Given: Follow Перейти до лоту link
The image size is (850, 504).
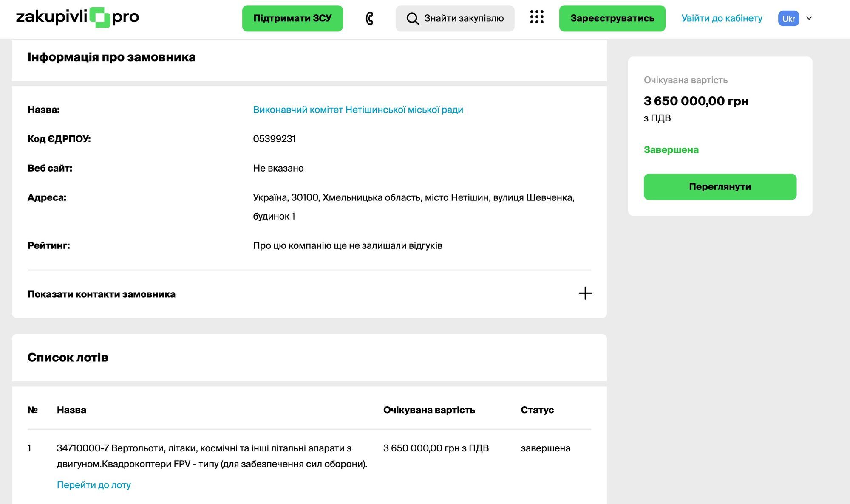Looking at the screenshot, I should 94,485.
